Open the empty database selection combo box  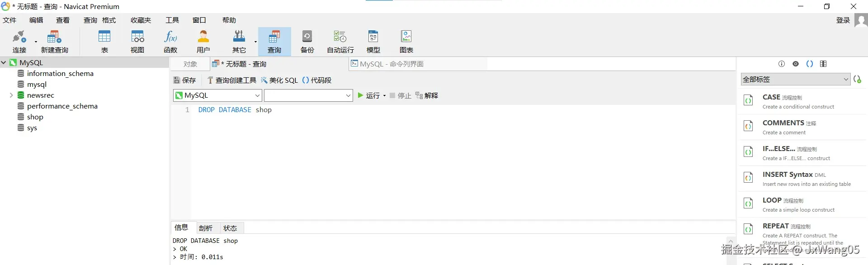coord(308,95)
